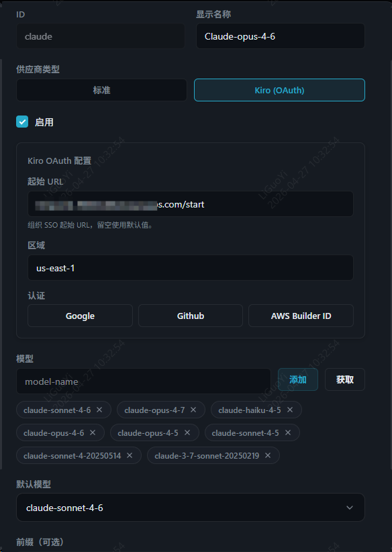Click the 认证 label
Image resolution: width=392 pixels, height=552 pixels.
point(36,295)
